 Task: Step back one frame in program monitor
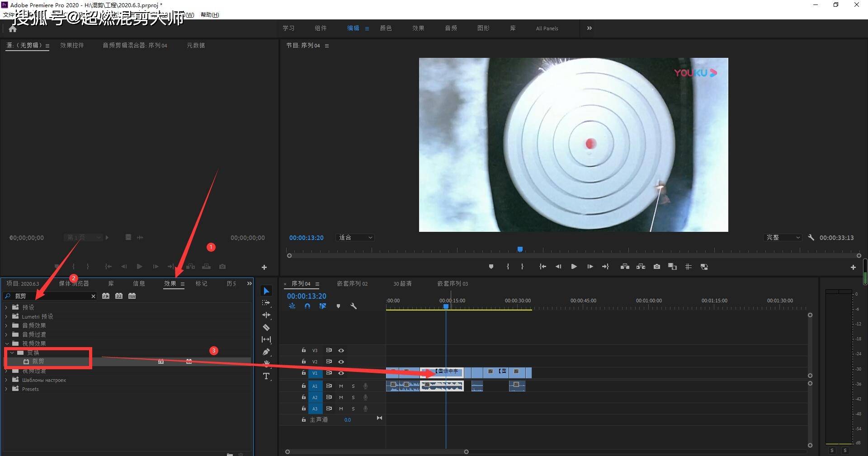(558, 267)
